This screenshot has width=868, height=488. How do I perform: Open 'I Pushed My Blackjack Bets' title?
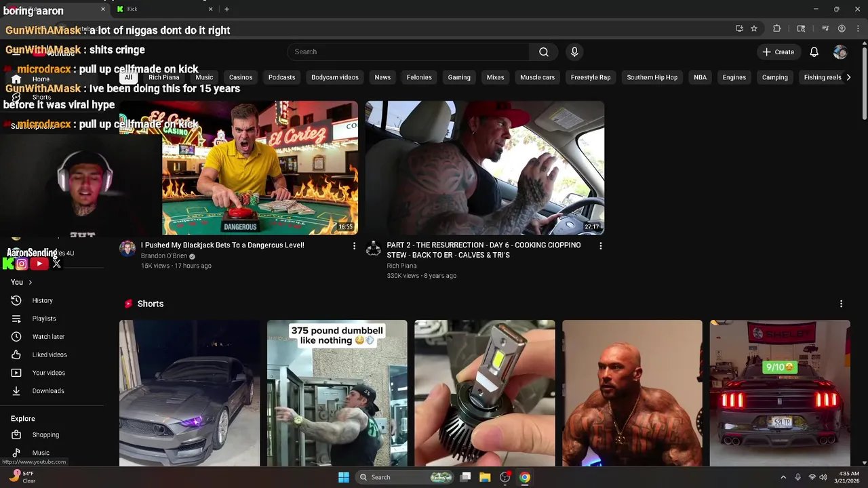pos(222,245)
